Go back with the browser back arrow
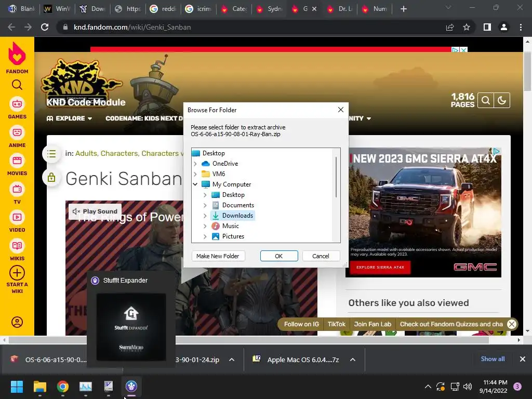 coord(11,27)
